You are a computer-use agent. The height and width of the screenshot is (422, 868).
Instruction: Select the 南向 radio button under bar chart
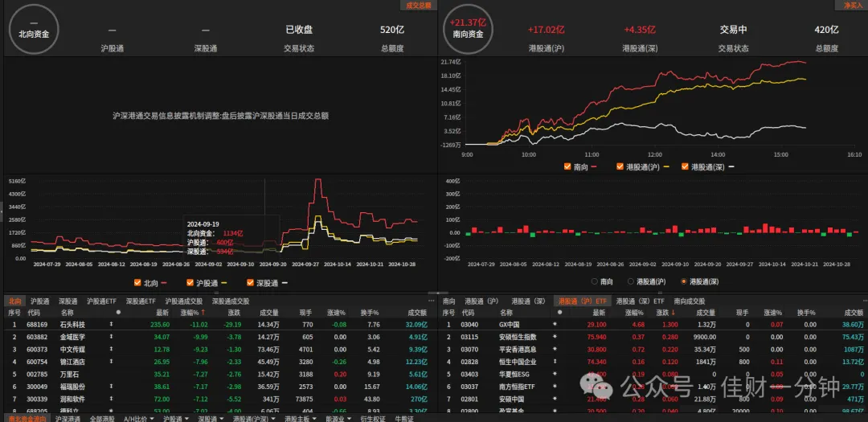coord(595,281)
